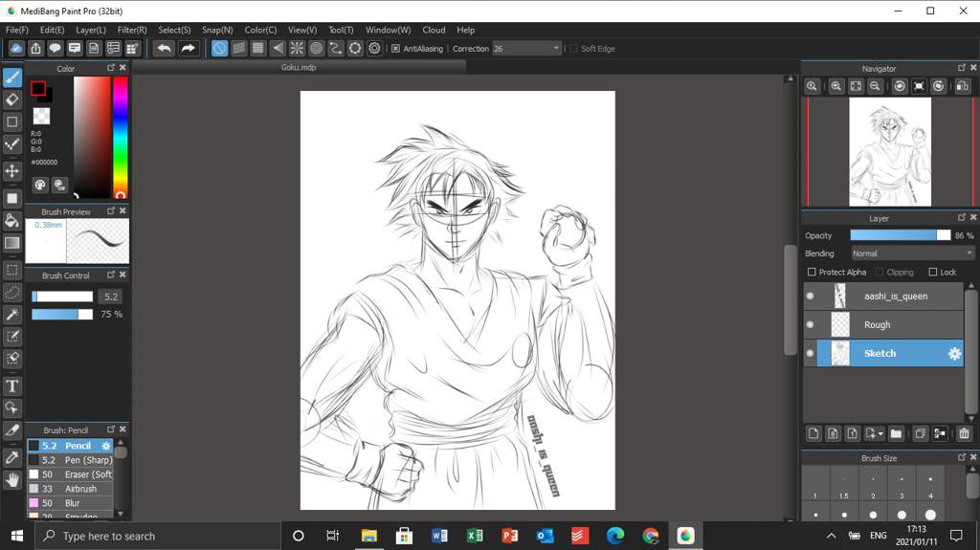Enable the Soft Edge checkbox
Viewport: 980px width, 550px height.
click(x=573, y=48)
